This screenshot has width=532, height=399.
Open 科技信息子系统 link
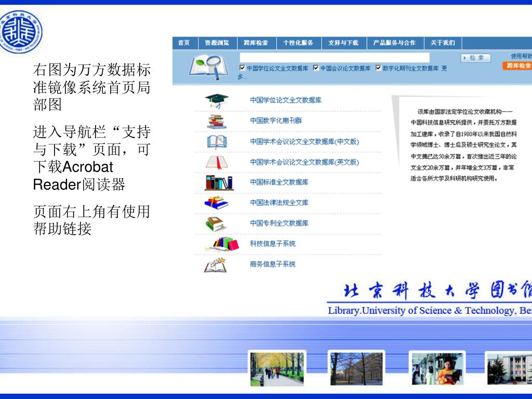273,243
